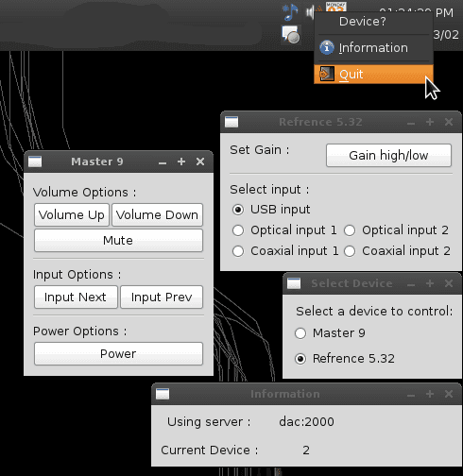
Task: Open Refrence 5.32 window menu icon
Action: 231,122
